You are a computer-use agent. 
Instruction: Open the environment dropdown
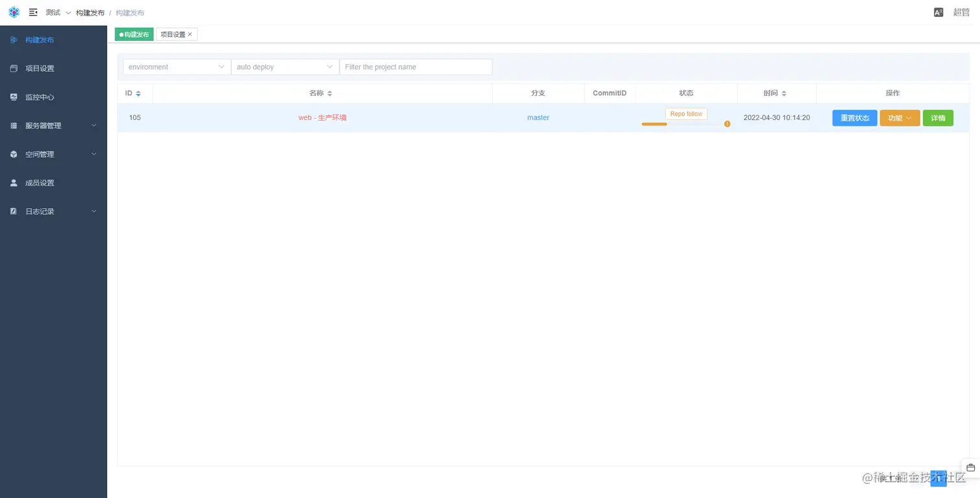(x=176, y=66)
